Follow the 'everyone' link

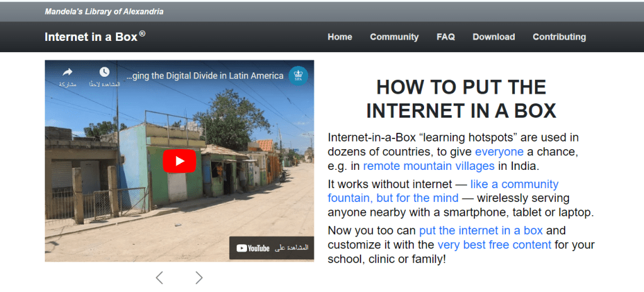(x=499, y=152)
